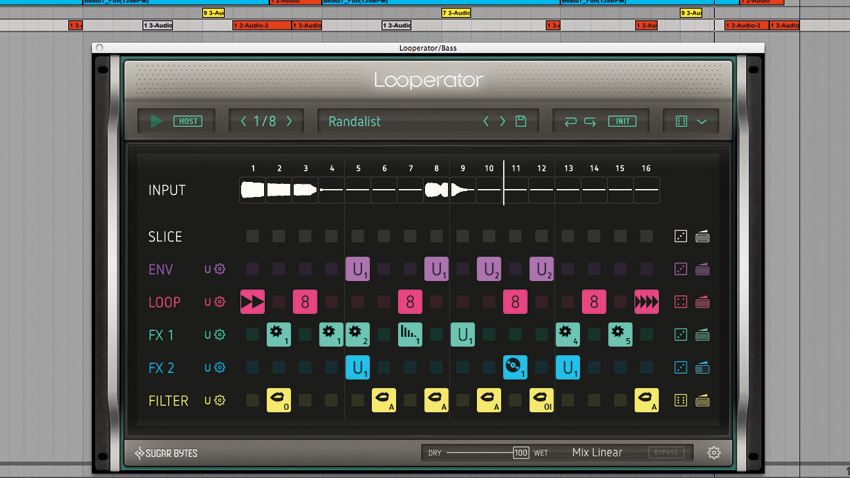The image size is (850, 478).
Task: Toggle the FILTER row U user button
Action: [208, 401]
